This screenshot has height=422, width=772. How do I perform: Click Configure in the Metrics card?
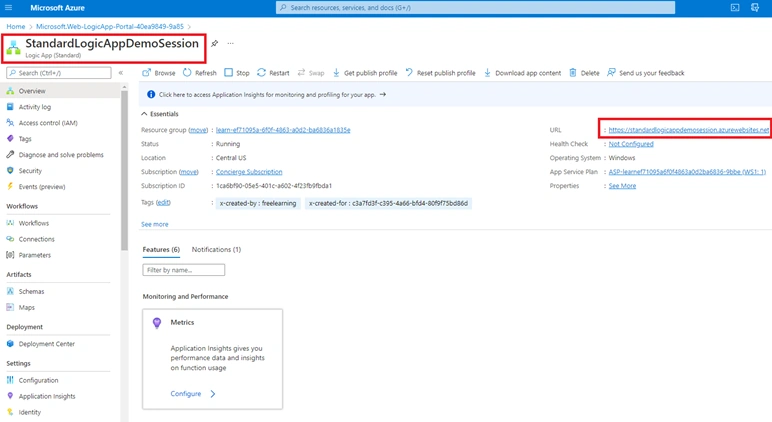tap(186, 393)
